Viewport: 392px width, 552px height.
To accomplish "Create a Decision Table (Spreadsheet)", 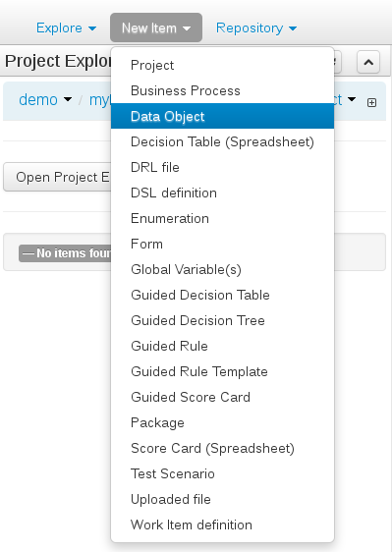I will (222, 141).
